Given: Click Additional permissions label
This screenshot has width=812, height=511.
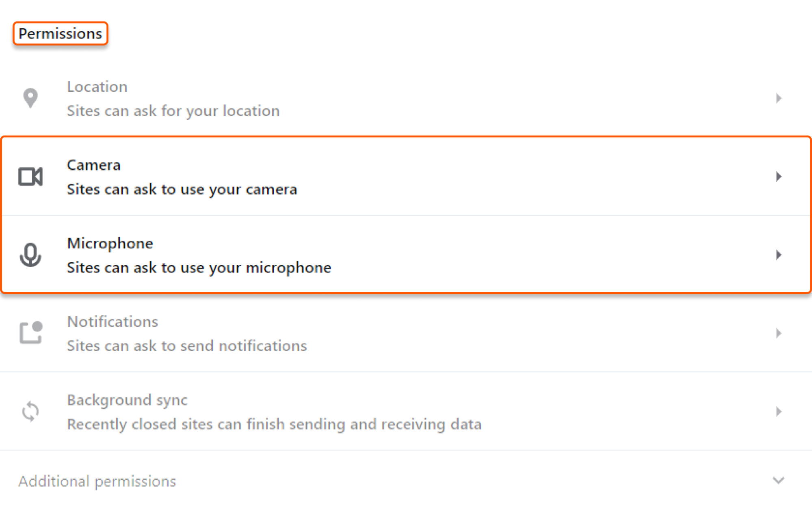Looking at the screenshot, I should pyautogui.click(x=97, y=481).
